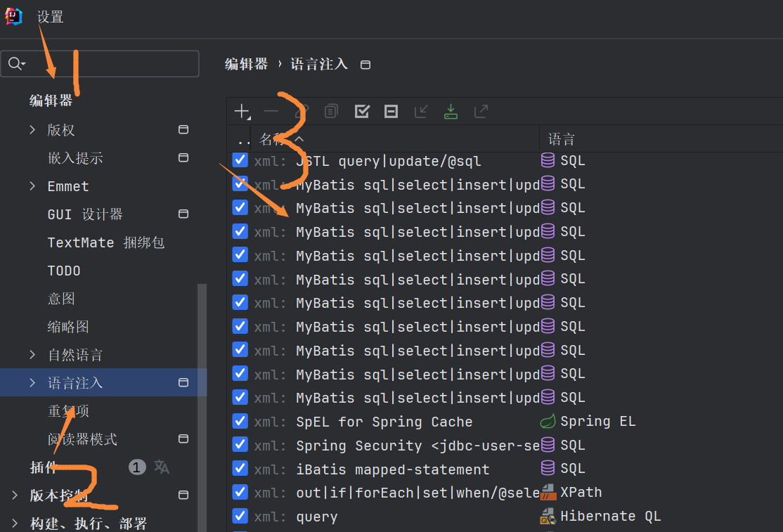The width and height of the screenshot is (783, 532).
Task: Click 编辑器 in the breadcrumb
Action: (246, 65)
